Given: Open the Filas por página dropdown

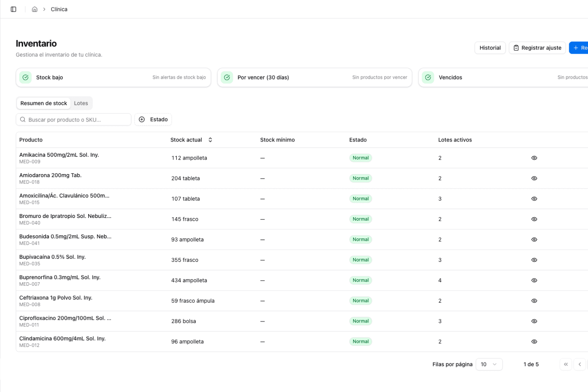Looking at the screenshot, I should [489, 364].
